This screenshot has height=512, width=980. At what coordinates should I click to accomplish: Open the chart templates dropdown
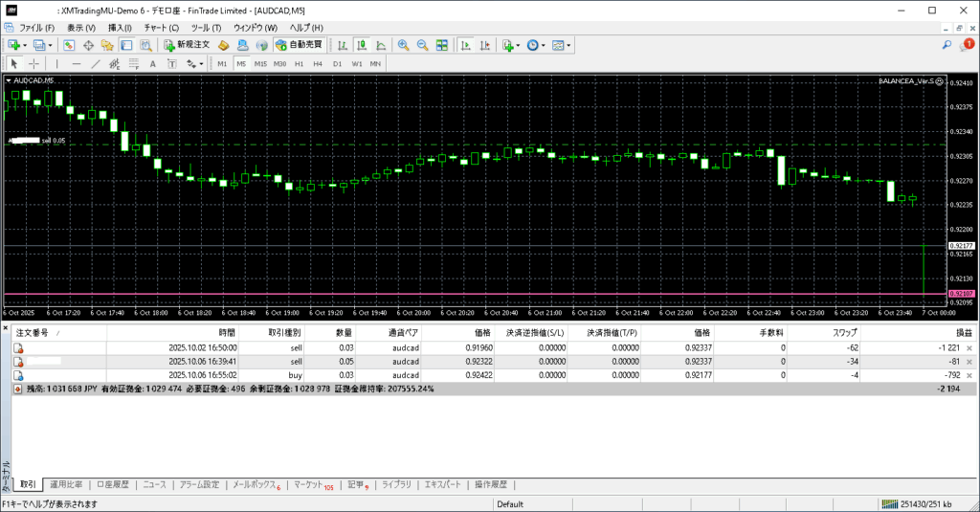(x=568, y=45)
